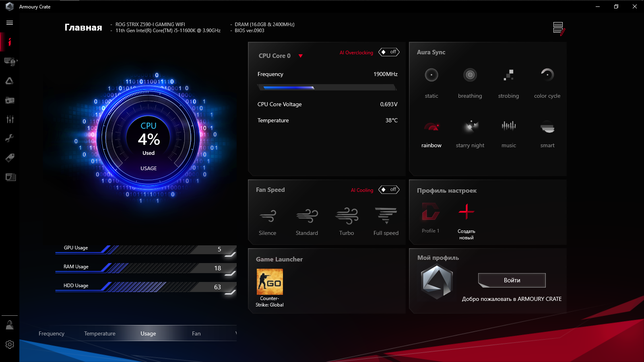The width and height of the screenshot is (644, 362).
Task: Click the Frequency progress bar
Action: click(327, 87)
